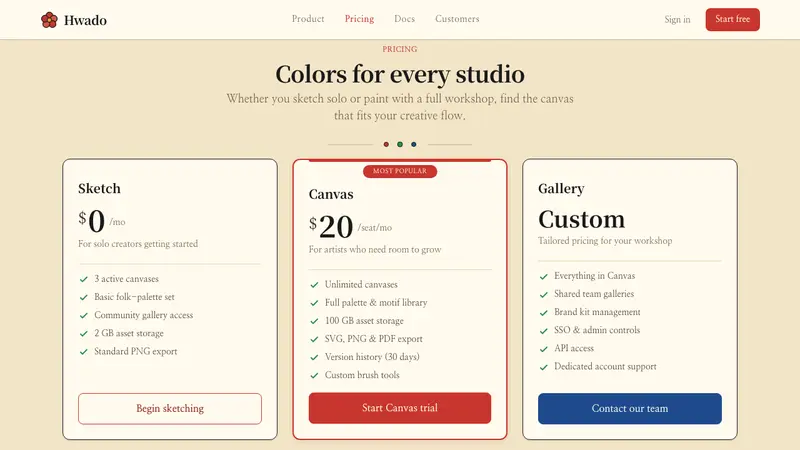
Task: Click the checkmark beside Community gallery access
Action: pyautogui.click(x=84, y=315)
